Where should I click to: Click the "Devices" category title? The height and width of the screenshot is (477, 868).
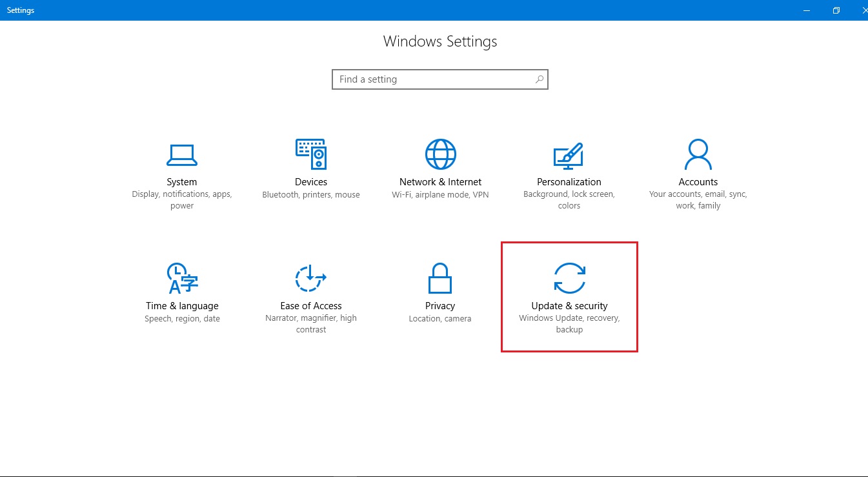[310, 182]
